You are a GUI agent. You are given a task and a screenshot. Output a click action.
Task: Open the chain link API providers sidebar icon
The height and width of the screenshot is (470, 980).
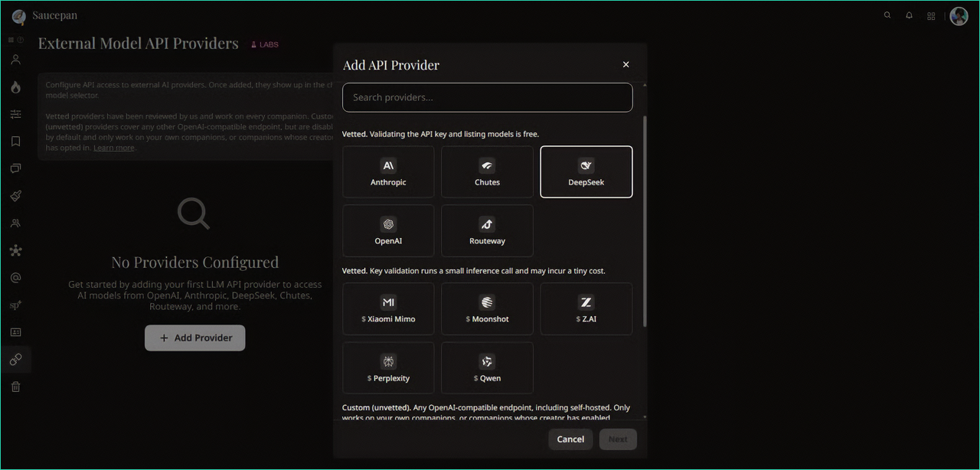coord(15,360)
